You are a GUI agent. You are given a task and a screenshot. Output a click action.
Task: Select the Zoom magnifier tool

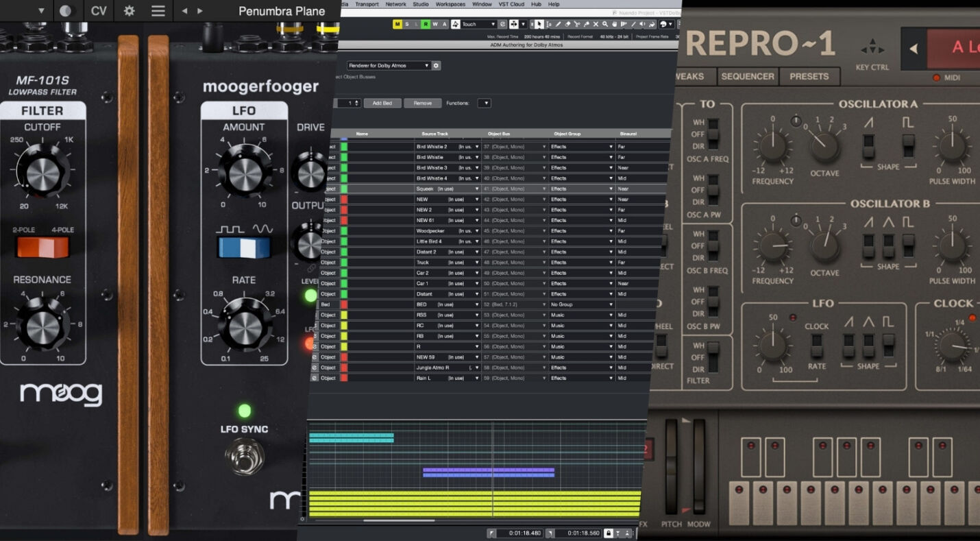(x=604, y=24)
